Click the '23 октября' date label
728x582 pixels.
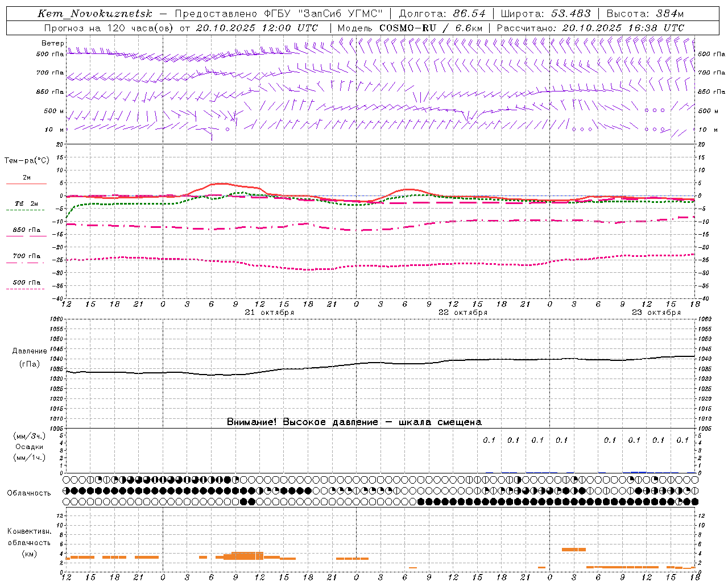(x=656, y=313)
